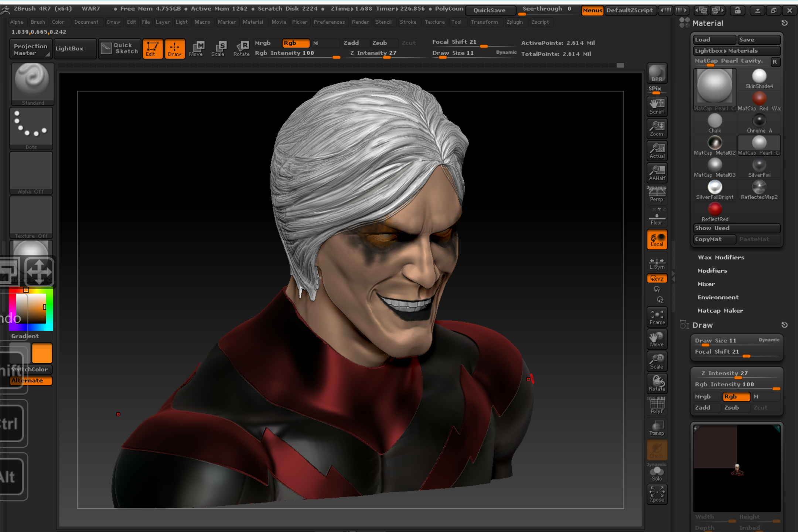Choose the ReflectedMap2 material
This screenshot has width=798, height=532.
pyautogui.click(x=759, y=190)
